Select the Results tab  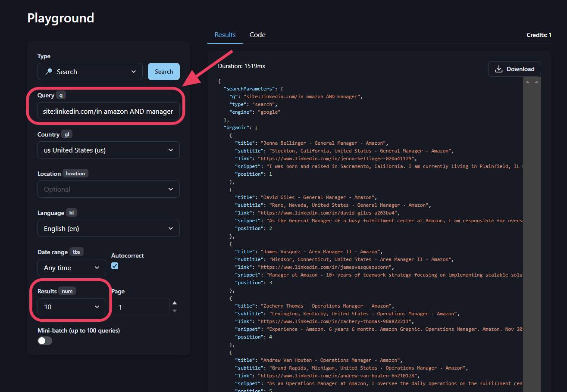(224, 35)
